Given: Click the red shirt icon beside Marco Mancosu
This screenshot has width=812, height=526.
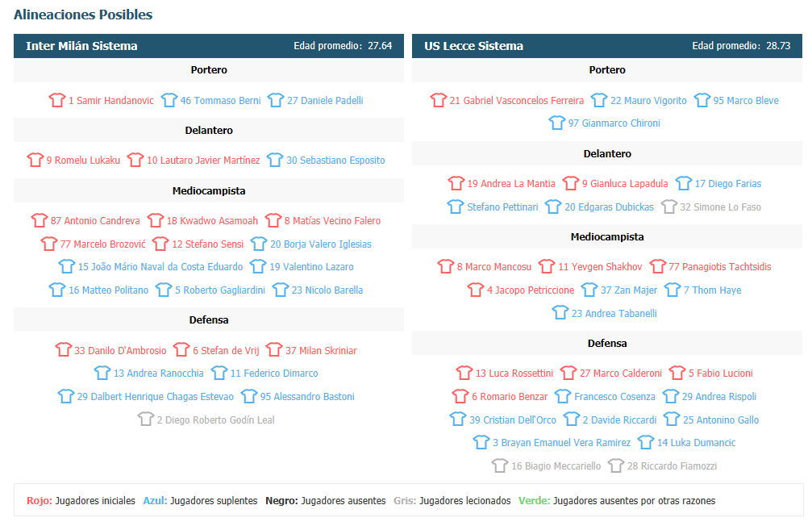Looking at the screenshot, I should [446, 266].
